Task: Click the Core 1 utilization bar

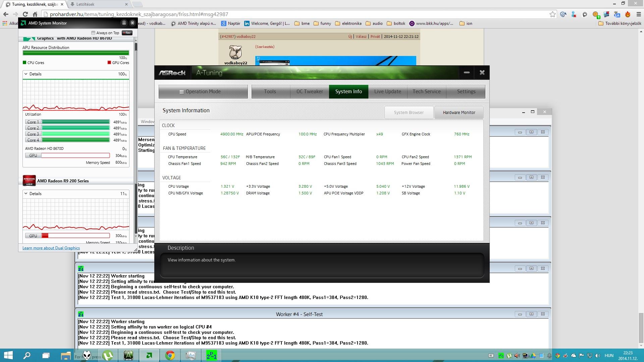Action: click(x=75, y=122)
